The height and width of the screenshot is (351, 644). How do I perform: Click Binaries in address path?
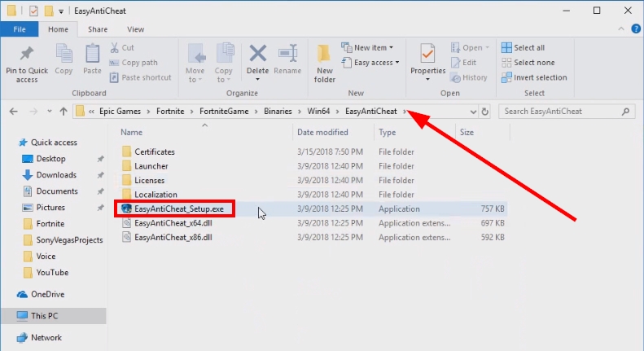[x=278, y=112]
